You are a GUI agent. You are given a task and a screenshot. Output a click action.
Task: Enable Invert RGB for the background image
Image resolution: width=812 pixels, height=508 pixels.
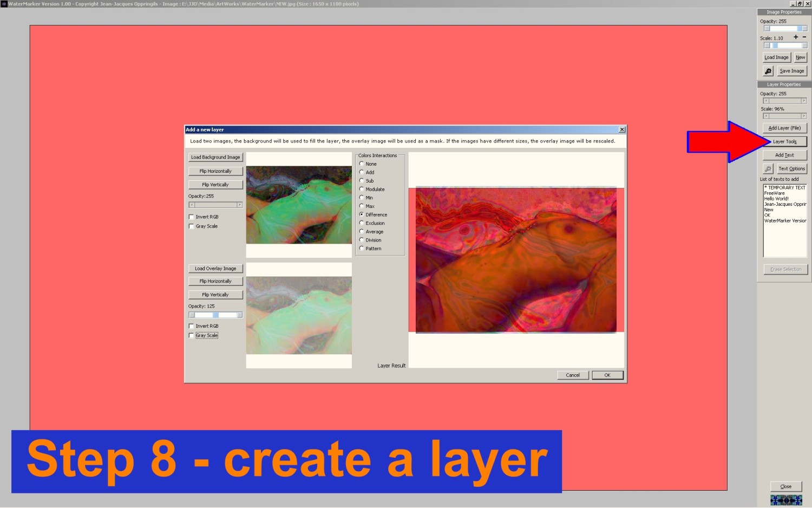[191, 217]
